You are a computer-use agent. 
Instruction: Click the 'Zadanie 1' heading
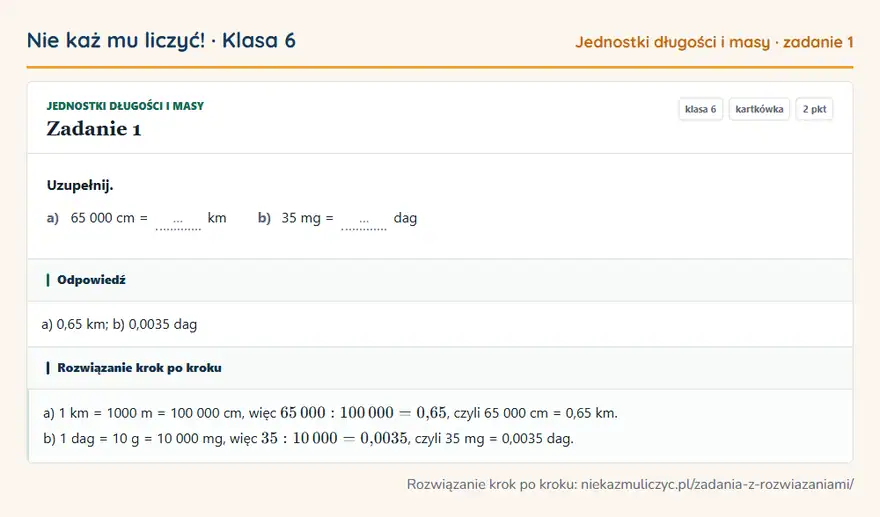pos(94,129)
